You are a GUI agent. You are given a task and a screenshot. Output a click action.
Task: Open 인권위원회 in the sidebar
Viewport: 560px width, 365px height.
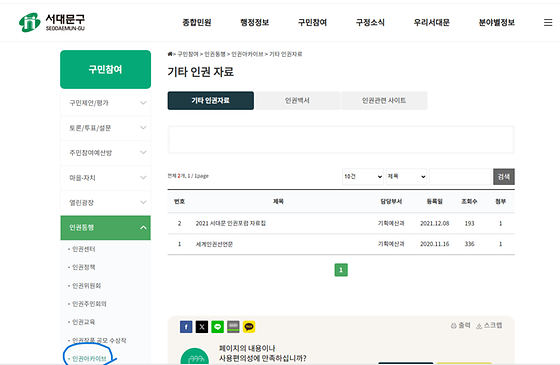tap(86, 285)
